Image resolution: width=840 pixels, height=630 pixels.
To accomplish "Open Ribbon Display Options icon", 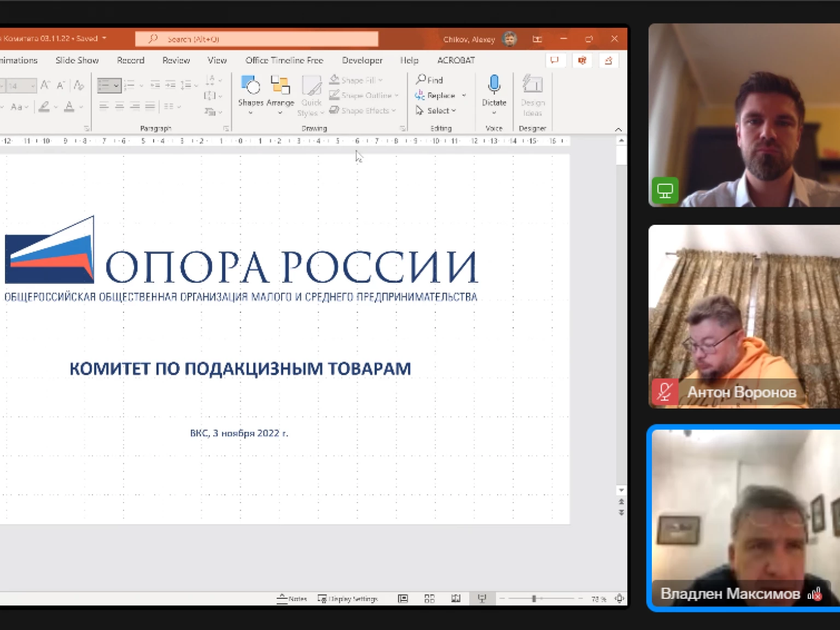I will tap(537, 39).
